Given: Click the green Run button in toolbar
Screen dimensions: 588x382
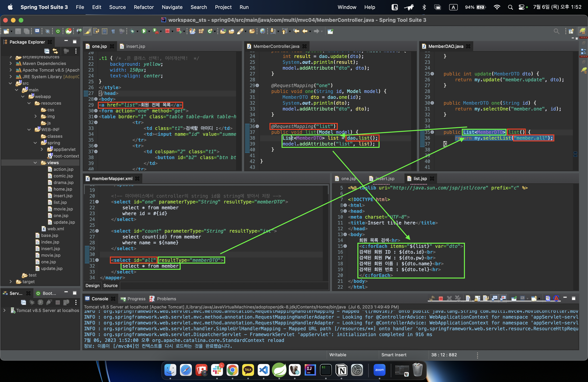Looking at the screenshot, I should (x=144, y=31).
